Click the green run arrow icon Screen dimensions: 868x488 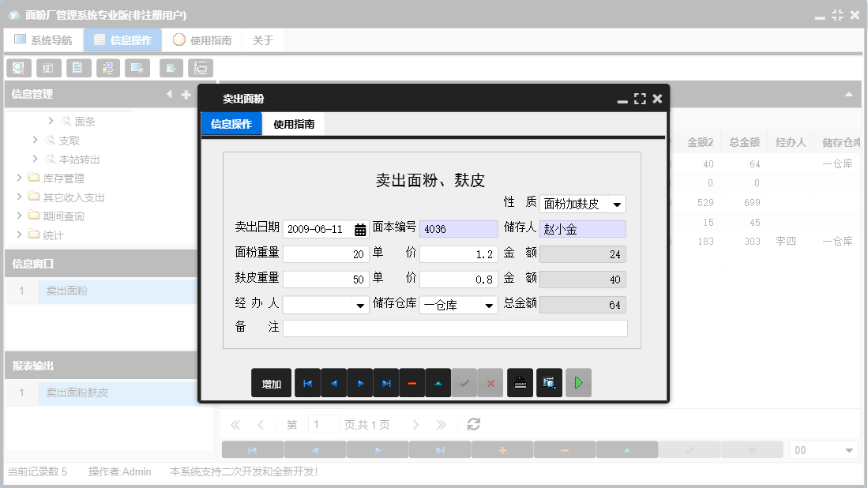578,382
